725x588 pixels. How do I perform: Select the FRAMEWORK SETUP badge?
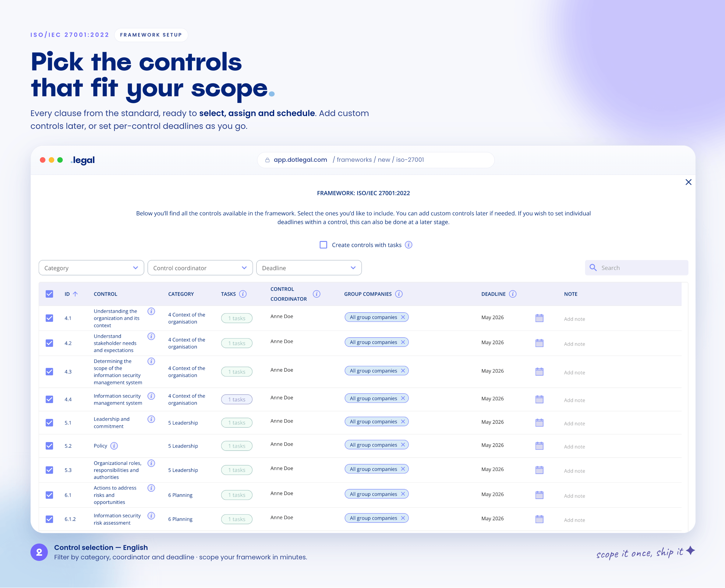[x=151, y=34]
